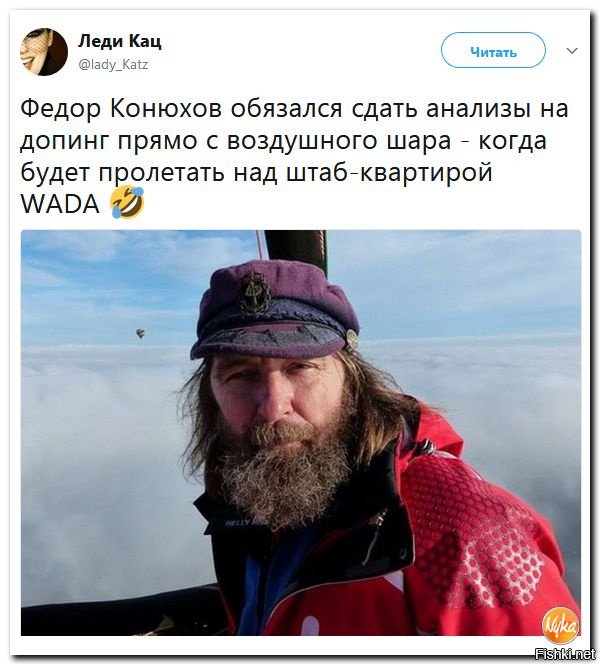Viewport: 601px width, 666px height.
Task: Click the round button on cap side
Action: [352, 339]
